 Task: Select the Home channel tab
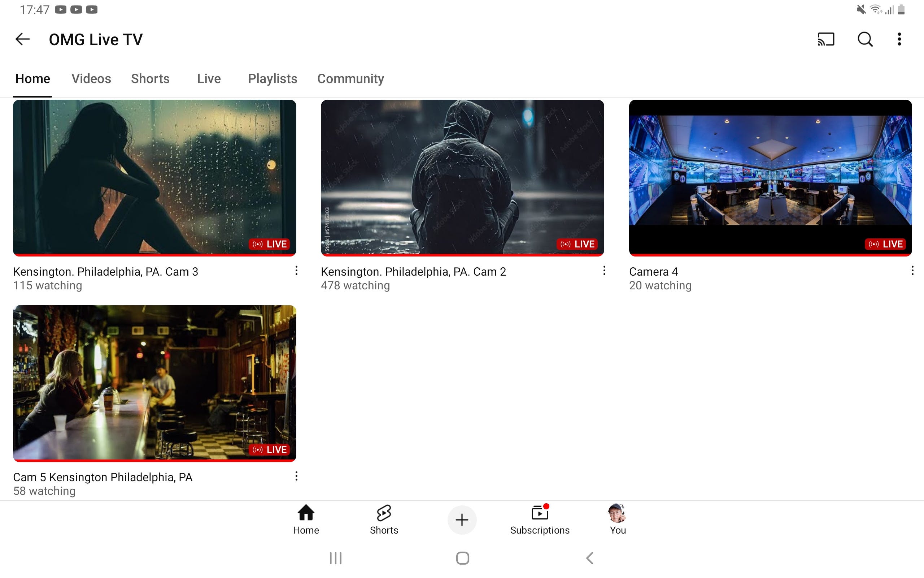coord(32,79)
